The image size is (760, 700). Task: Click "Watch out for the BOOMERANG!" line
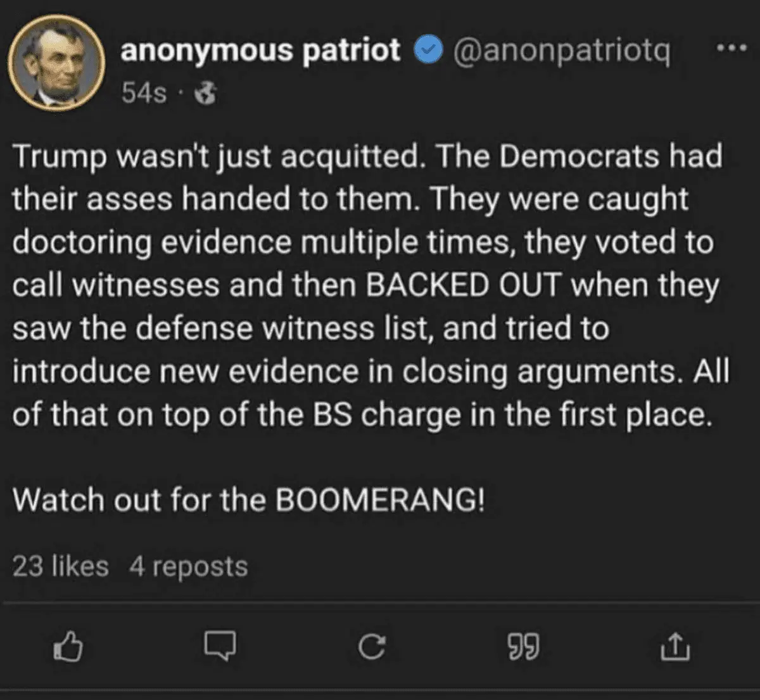(x=248, y=500)
